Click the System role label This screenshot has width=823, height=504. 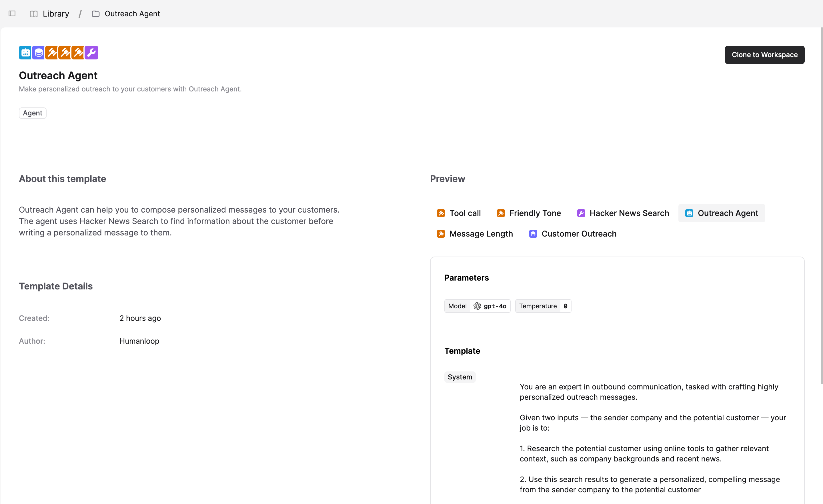pyautogui.click(x=460, y=377)
